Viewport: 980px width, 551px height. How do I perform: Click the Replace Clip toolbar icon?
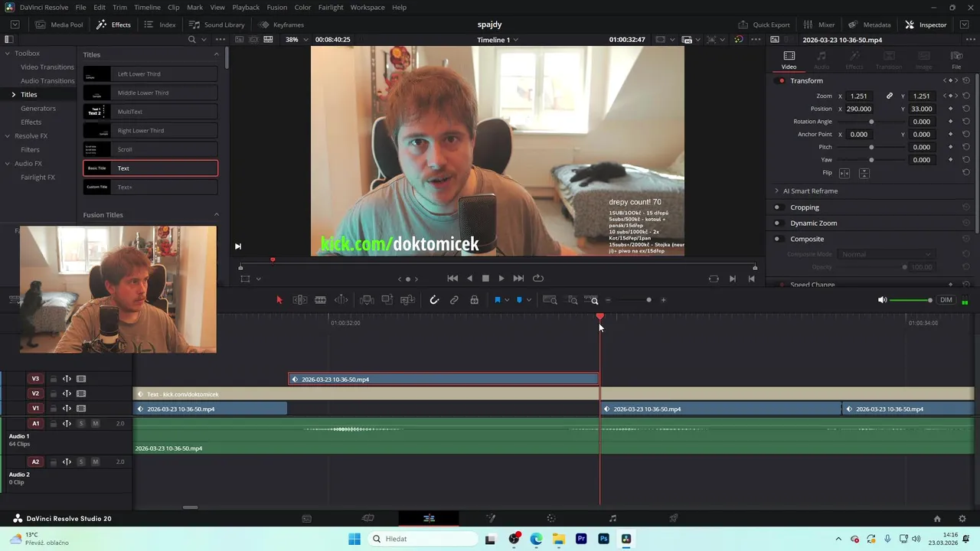pyautogui.click(x=408, y=300)
